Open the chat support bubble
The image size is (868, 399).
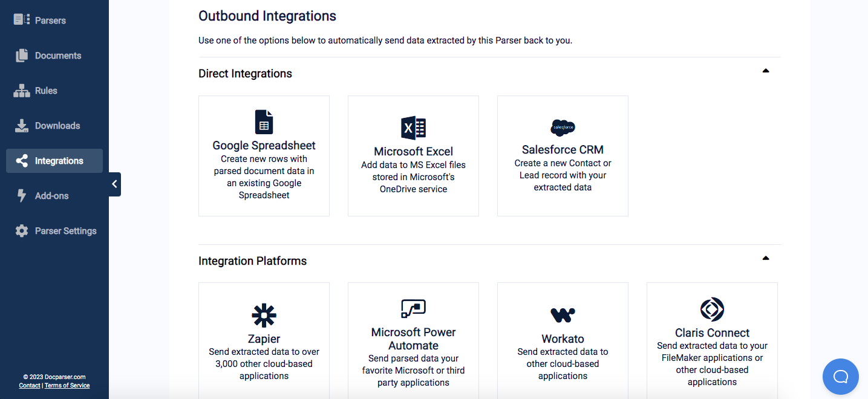841,377
